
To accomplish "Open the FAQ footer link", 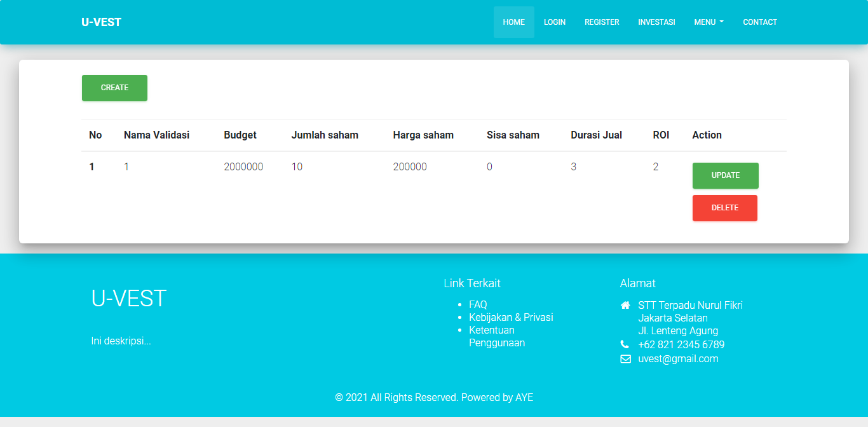I will [x=478, y=305].
